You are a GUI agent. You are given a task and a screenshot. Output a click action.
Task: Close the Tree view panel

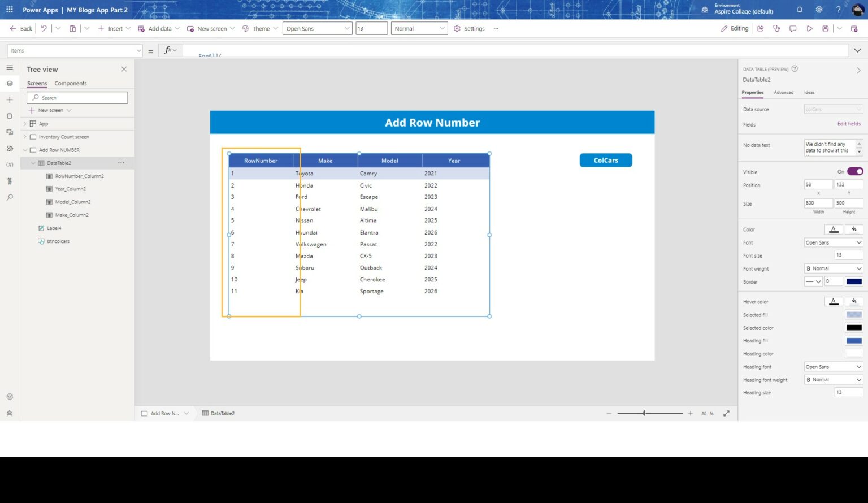124,69
